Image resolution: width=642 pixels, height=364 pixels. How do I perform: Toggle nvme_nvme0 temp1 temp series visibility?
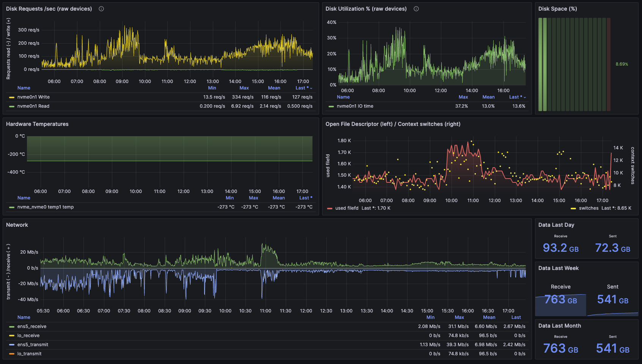46,207
